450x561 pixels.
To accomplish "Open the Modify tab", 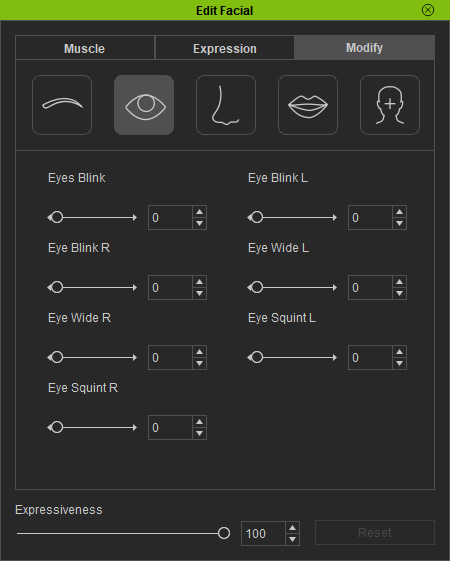I will coord(364,48).
